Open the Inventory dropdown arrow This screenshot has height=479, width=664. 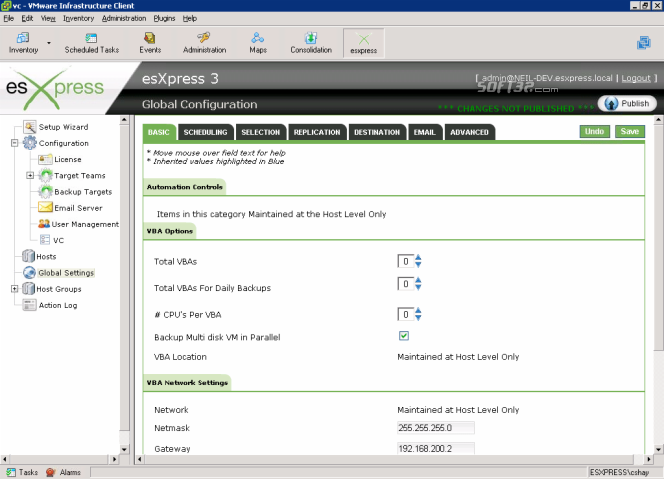pyautogui.click(x=49, y=43)
